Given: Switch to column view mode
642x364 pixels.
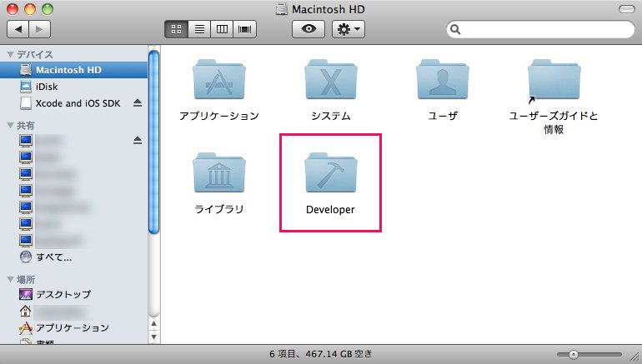Looking at the screenshot, I should point(222,29).
